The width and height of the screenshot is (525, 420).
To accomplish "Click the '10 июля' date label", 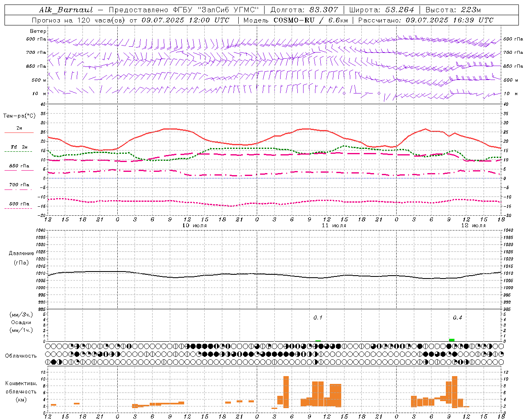I will click(x=195, y=226).
